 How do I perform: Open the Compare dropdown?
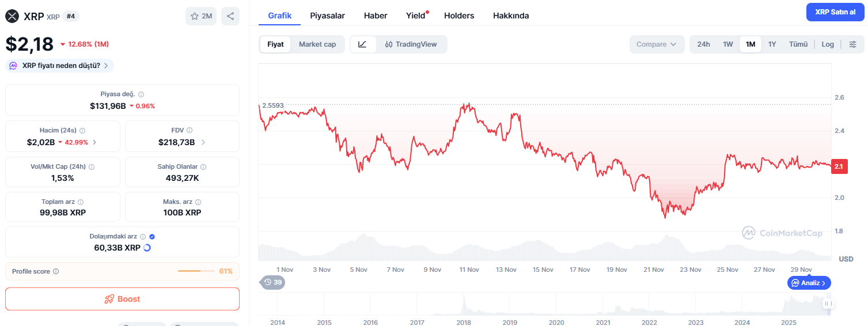(657, 44)
